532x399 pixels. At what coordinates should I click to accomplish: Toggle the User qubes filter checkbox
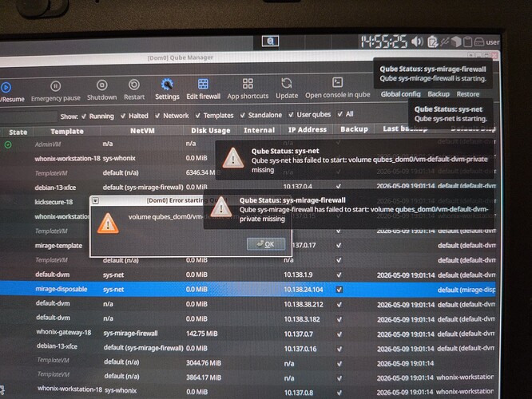[x=291, y=115]
